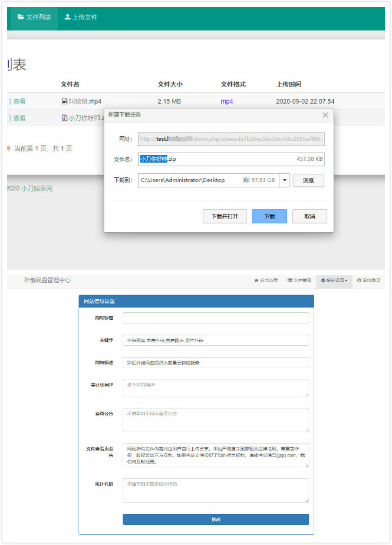Click the 文件名 column header

pos(70,84)
